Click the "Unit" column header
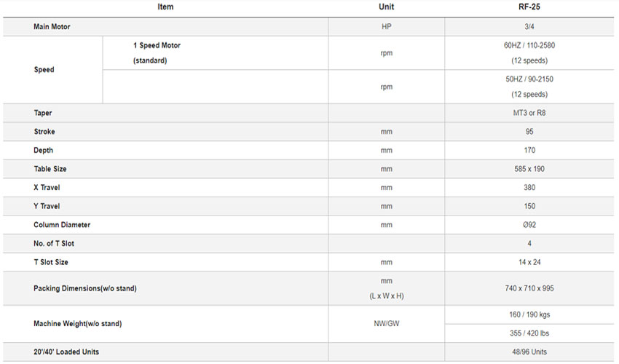The image size is (619, 364). (x=386, y=7)
